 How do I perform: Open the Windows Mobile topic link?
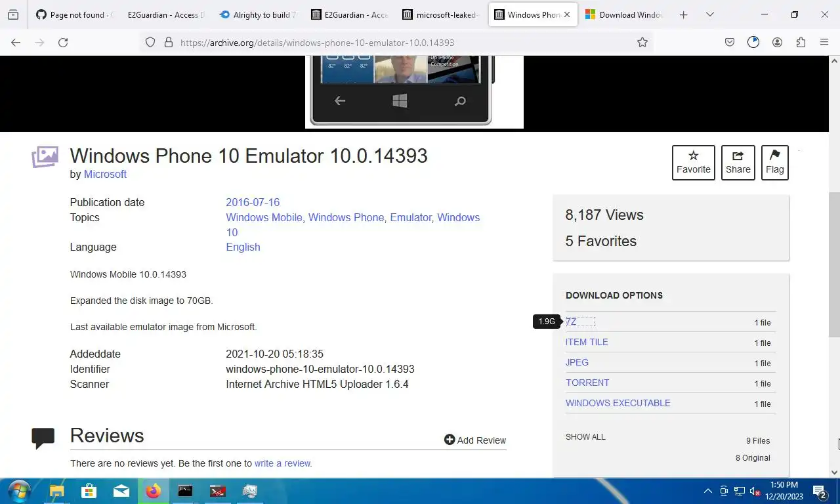point(264,217)
